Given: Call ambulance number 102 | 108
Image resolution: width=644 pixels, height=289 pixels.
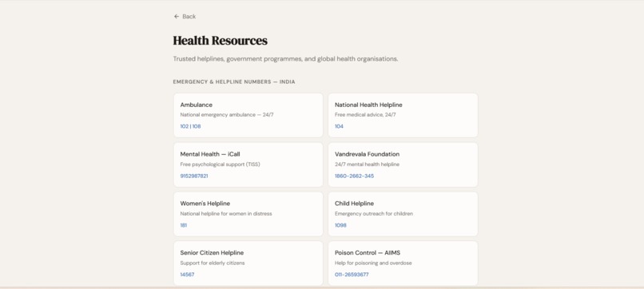Looking at the screenshot, I should pos(190,126).
